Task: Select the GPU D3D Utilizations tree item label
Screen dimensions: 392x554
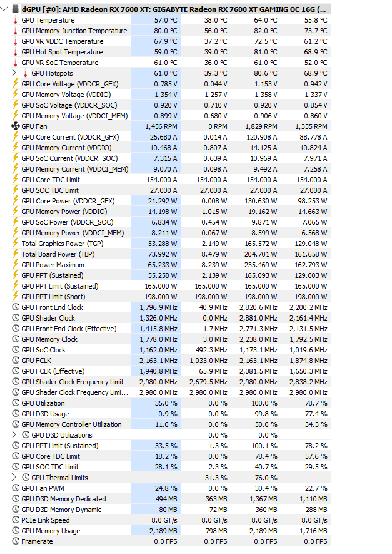Action: click(62, 435)
